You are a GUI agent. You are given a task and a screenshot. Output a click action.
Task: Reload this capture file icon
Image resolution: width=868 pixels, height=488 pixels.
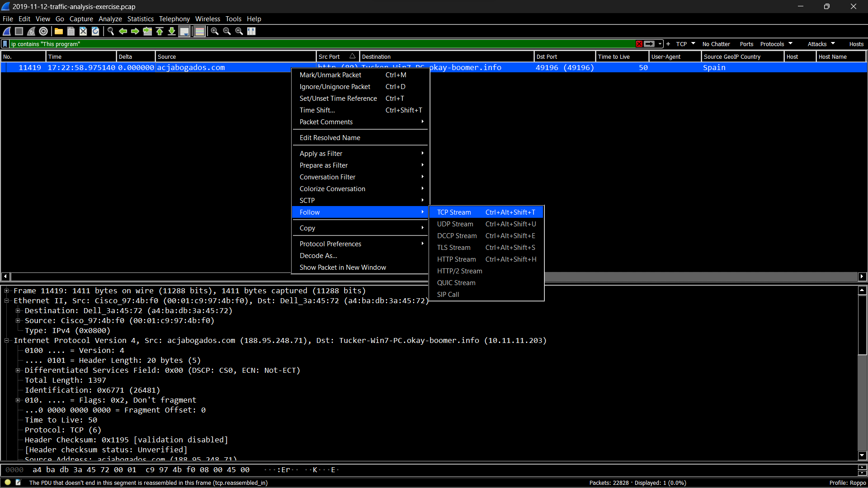95,31
